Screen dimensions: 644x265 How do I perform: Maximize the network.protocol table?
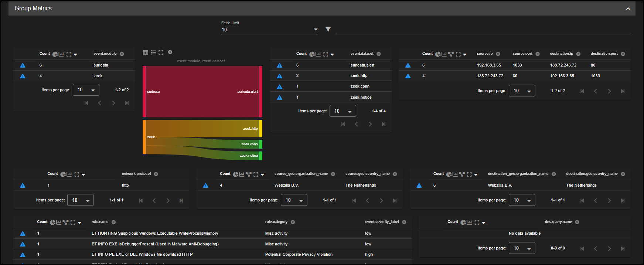[77, 174]
